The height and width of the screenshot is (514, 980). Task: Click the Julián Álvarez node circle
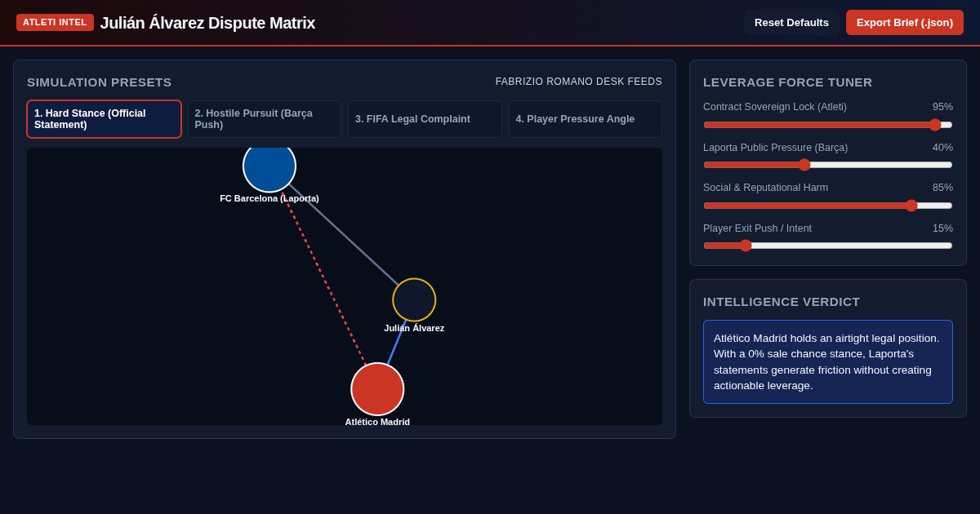(414, 300)
